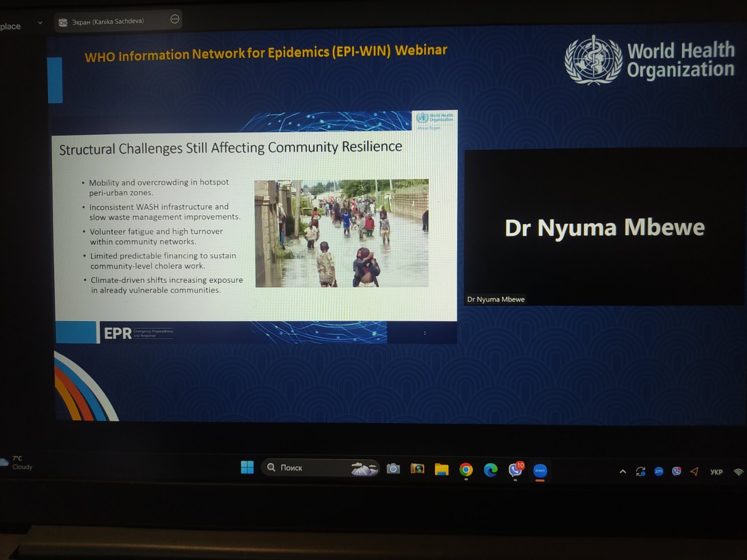Switch to Google Chrome in taskbar

tap(466, 470)
